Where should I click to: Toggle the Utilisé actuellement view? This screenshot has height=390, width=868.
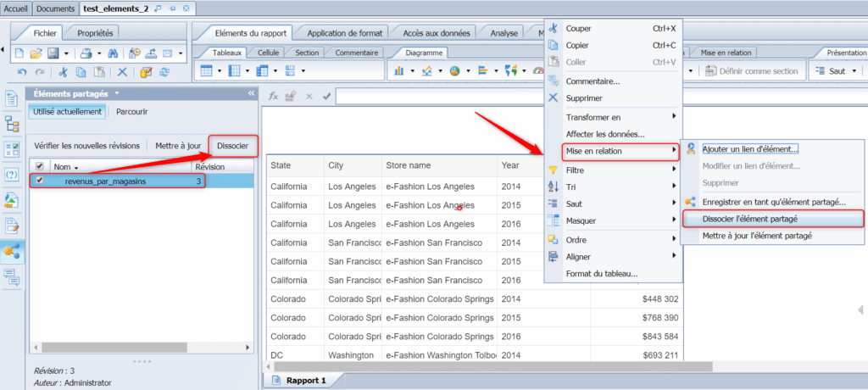click(67, 111)
